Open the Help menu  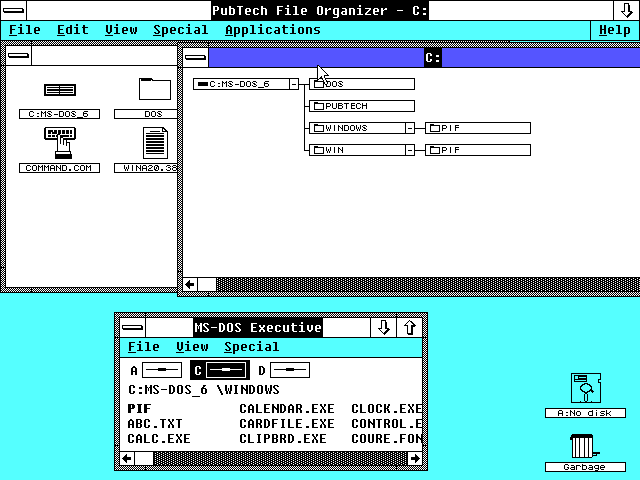(615, 30)
